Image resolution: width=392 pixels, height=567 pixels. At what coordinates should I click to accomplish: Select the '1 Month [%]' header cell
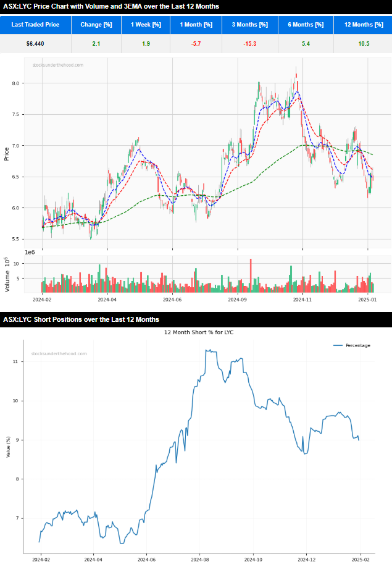coord(196,25)
